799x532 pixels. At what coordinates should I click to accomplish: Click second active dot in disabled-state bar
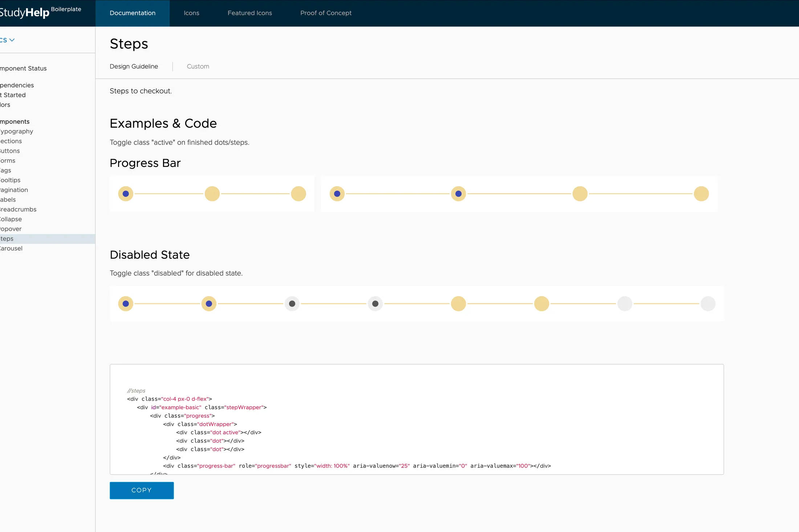point(209,304)
